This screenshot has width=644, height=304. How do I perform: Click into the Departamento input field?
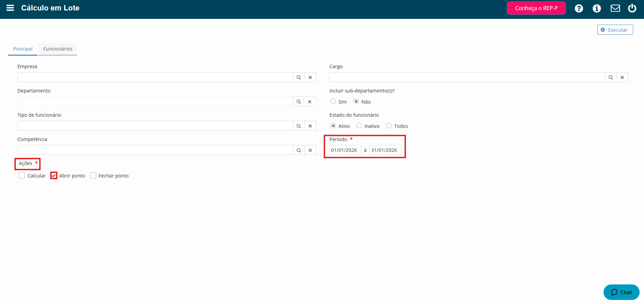pos(155,102)
